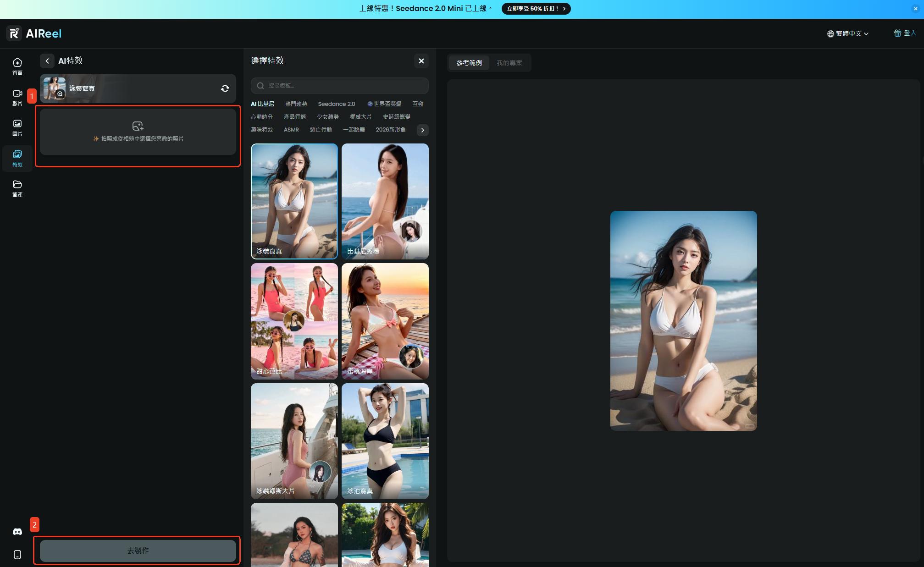The height and width of the screenshot is (567, 924).
Task: Click the photo upload area
Action: point(138,132)
